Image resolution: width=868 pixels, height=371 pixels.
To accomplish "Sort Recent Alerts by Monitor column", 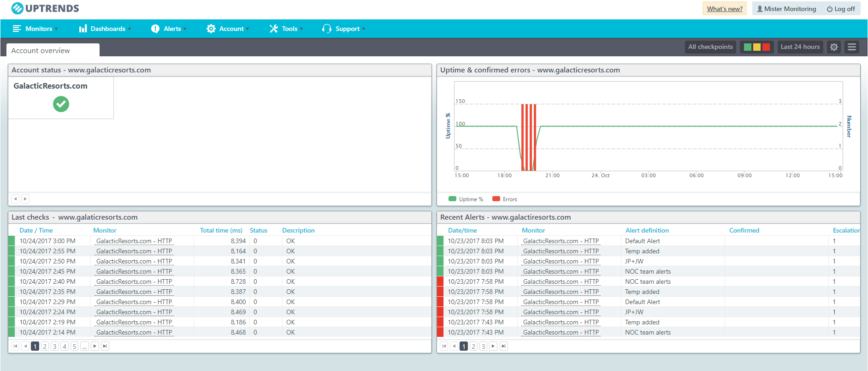I will click(533, 230).
